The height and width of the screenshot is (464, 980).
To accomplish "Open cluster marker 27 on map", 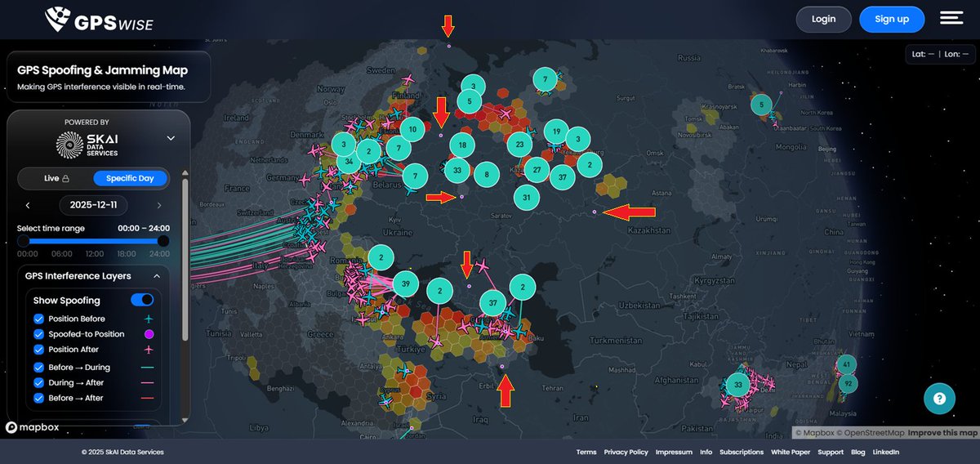I will (537, 171).
